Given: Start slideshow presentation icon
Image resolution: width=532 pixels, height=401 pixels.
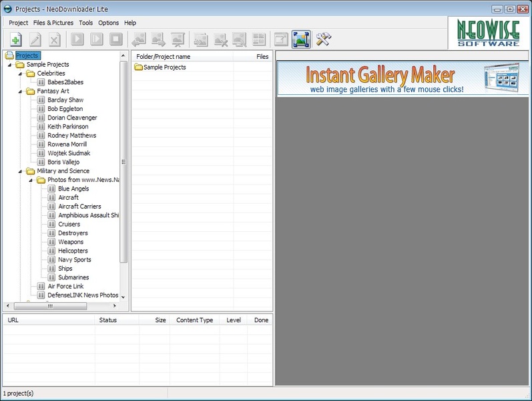Looking at the screenshot, I should coord(178,39).
